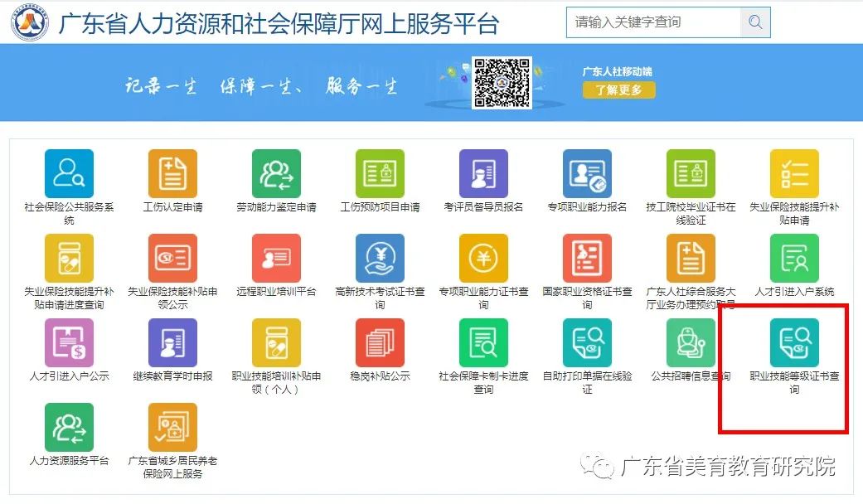This screenshot has height=504, width=863.
Task: Click 失业保险技能提升补贴申请 icon
Action: (794, 174)
